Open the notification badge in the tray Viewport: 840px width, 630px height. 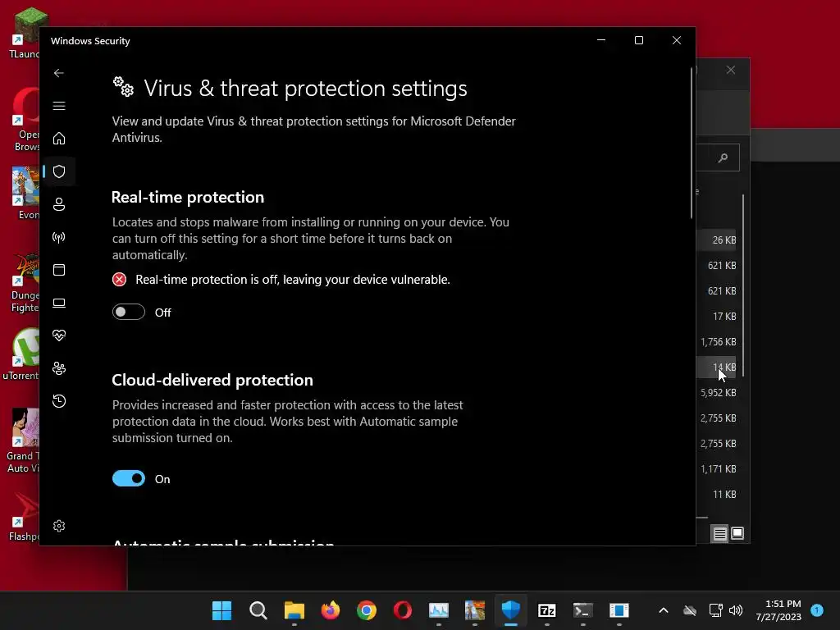817,609
